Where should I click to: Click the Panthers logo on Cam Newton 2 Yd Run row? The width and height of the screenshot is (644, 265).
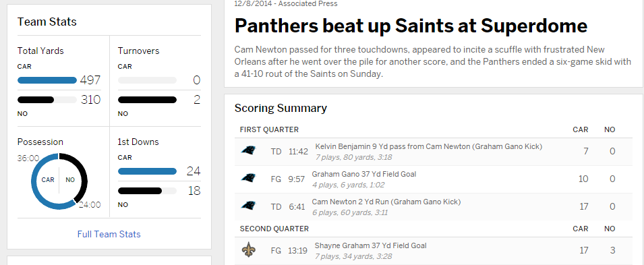pyautogui.click(x=248, y=206)
